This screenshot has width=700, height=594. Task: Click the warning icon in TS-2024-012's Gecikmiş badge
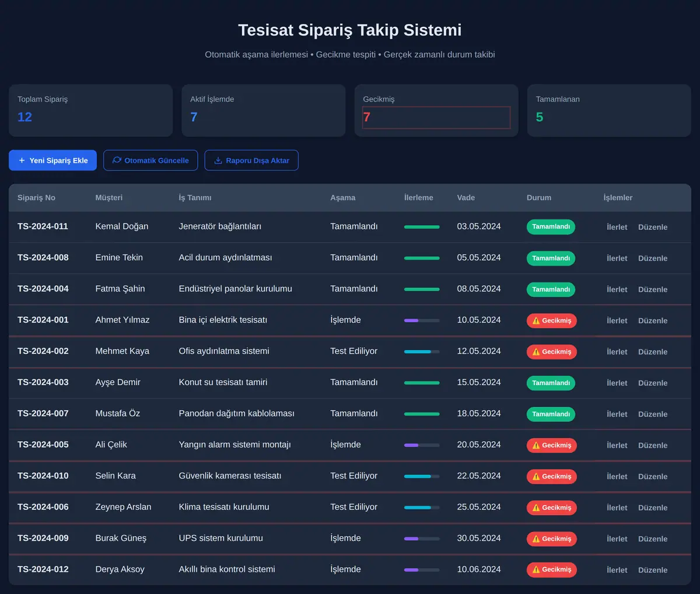point(536,569)
